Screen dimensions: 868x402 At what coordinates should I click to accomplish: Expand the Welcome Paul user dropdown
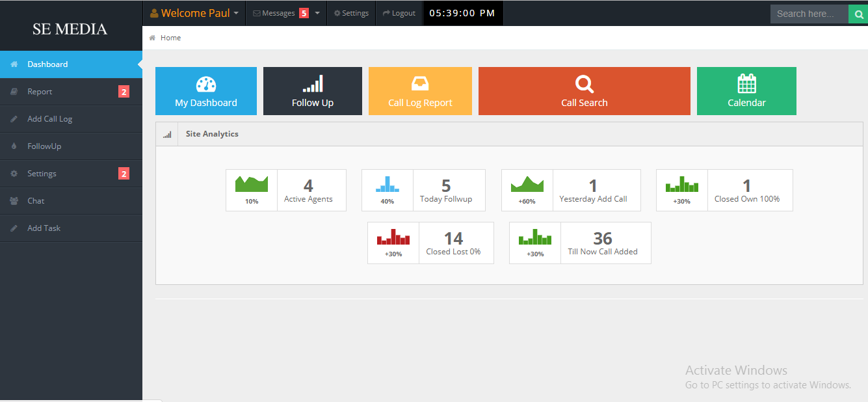(194, 13)
